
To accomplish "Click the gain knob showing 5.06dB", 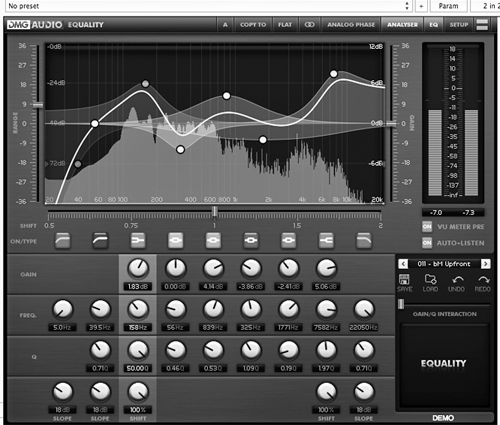I will 326,269.
